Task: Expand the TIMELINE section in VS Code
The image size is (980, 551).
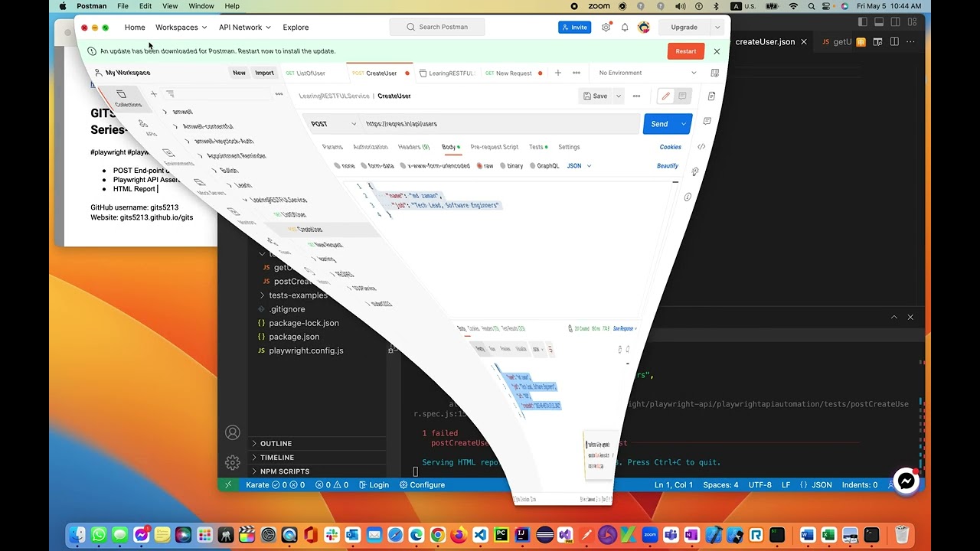Action: 277,458
